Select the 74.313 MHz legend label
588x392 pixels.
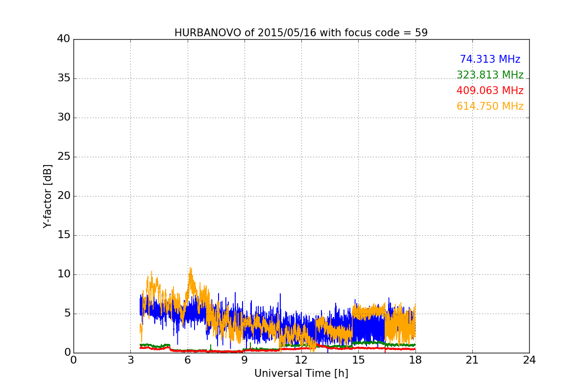click(x=490, y=59)
